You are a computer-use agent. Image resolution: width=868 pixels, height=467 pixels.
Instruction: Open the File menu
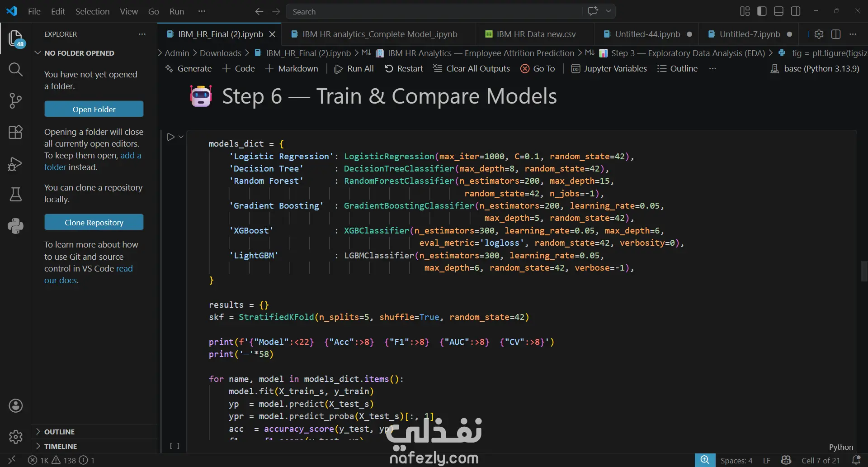(34, 11)
